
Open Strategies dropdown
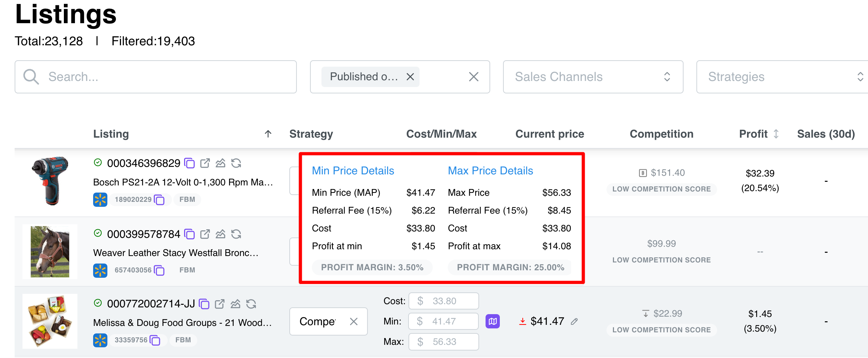click(x=782, y=77)
